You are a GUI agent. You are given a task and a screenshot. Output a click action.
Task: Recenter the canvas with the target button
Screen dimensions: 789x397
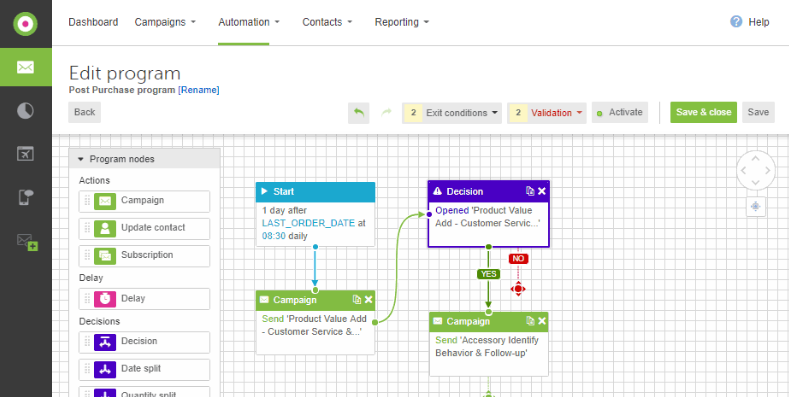[x=756, y=207]
